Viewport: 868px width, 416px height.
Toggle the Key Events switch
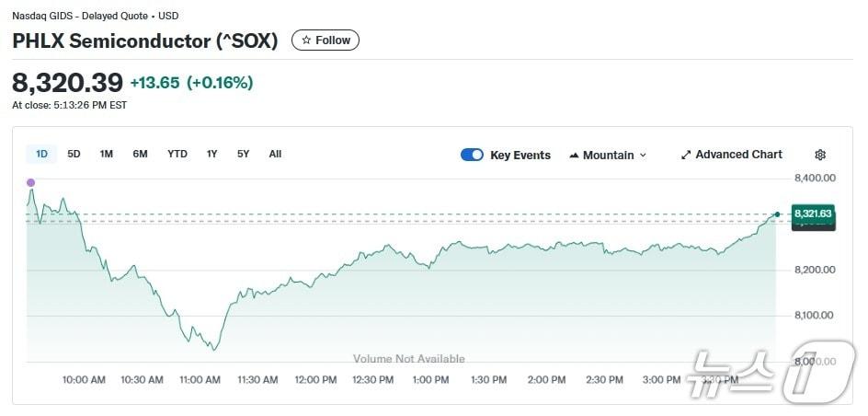click(472, 155)
